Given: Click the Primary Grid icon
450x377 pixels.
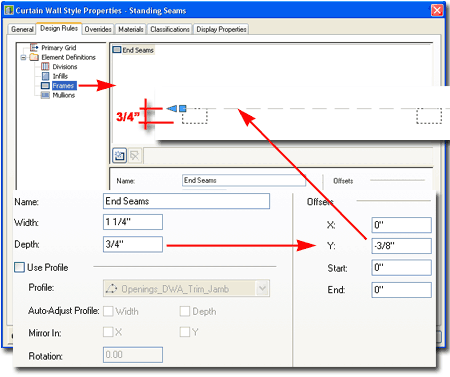Looking at the screenshot, I should pos(34,47).
